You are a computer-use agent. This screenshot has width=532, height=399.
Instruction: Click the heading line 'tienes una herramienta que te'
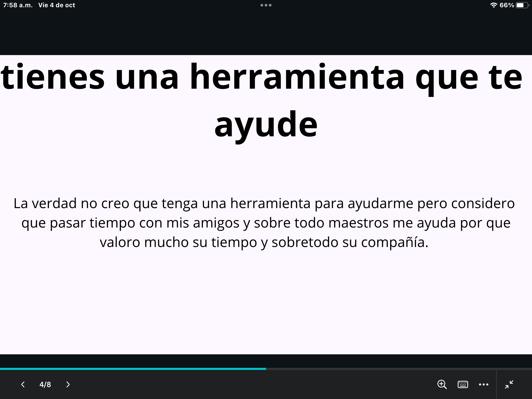[262, 77]
